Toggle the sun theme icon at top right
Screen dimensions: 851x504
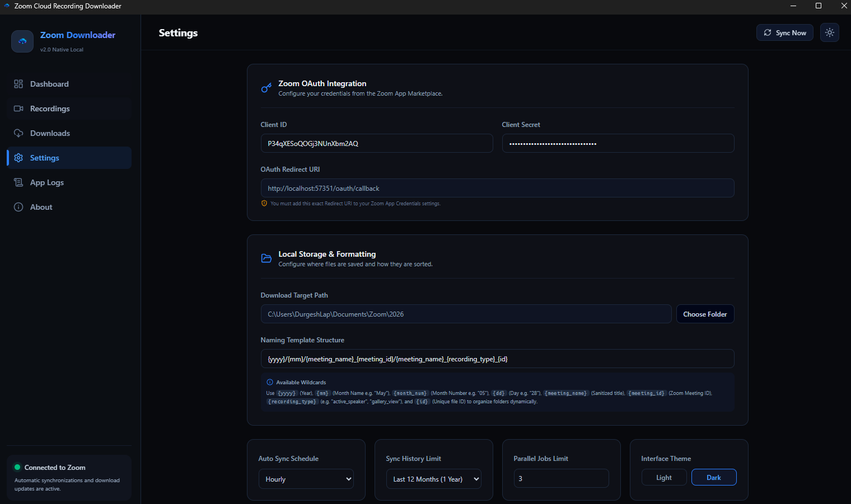coord(830,32)
